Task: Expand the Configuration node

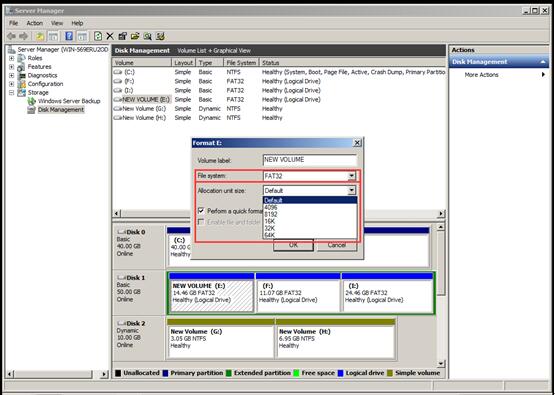Action: coord(12,84)
